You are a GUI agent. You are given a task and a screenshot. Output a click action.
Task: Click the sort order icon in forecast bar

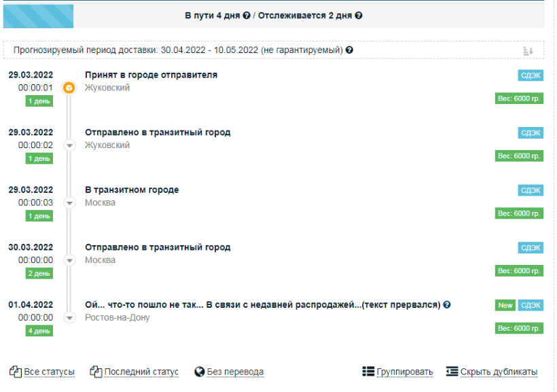528,51
